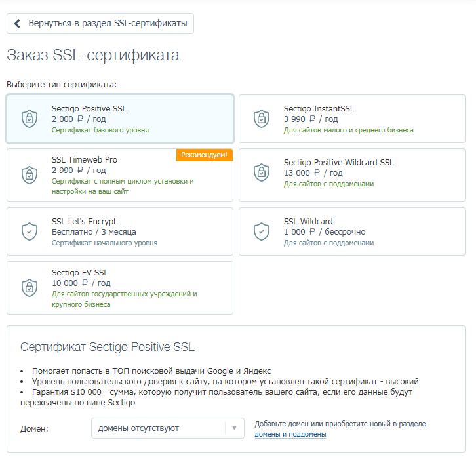476x463 pixels.
Task: Click the shield icon for SSL Let's Encrypt
Action: point(30,231)
